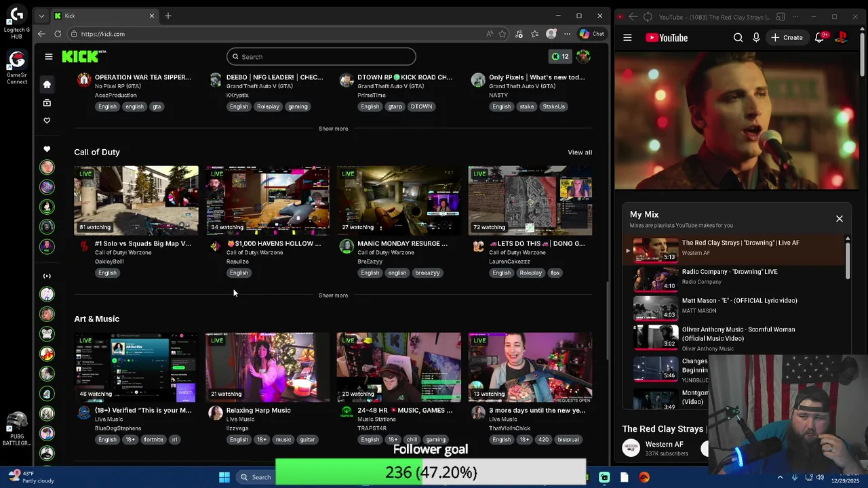Image resolution: width=868 pixels, height=488 pixels.
Task: Favorite this page with the star icon
Action: coord(502,34)
